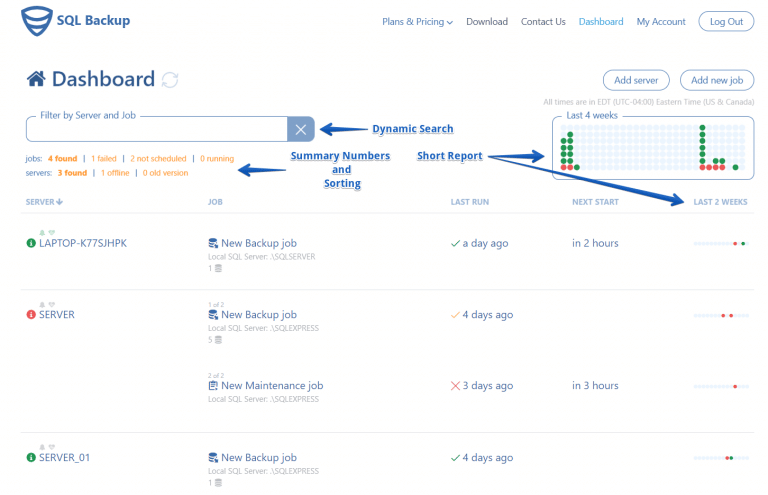768x495 pixels.
Task: Click the Add server button
Action: [x=636, y=80]
